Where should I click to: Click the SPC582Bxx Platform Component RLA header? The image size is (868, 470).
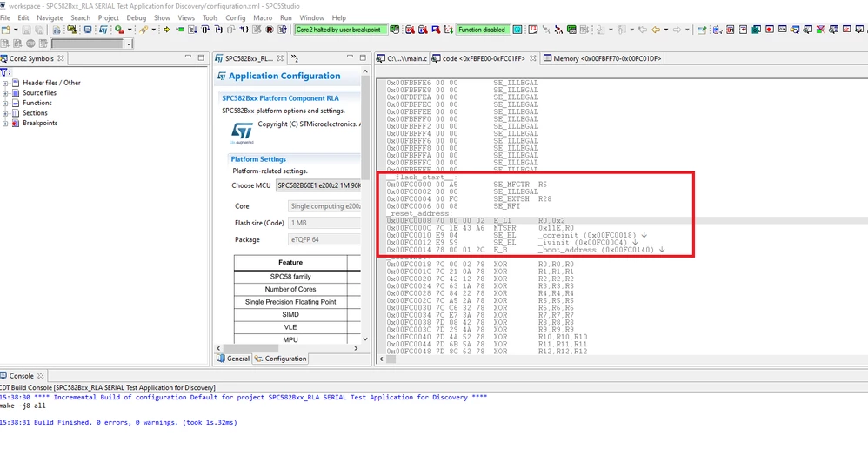tap(280, 98)
